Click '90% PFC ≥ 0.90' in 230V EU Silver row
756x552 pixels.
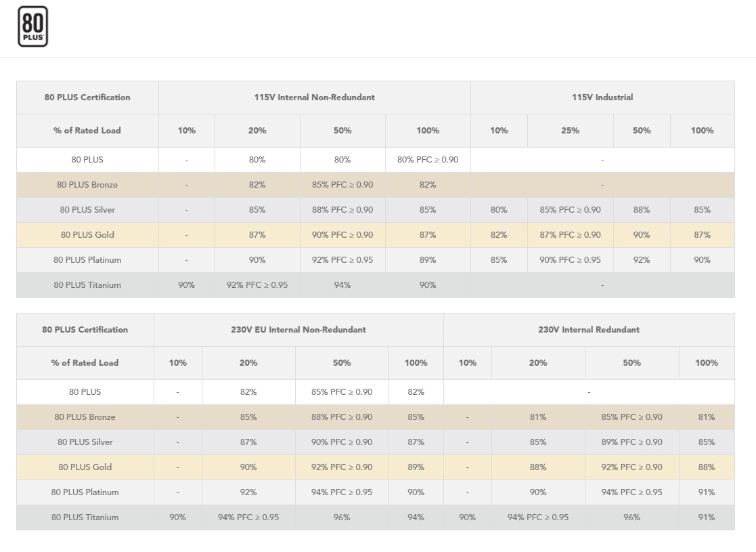coord(342,442)
